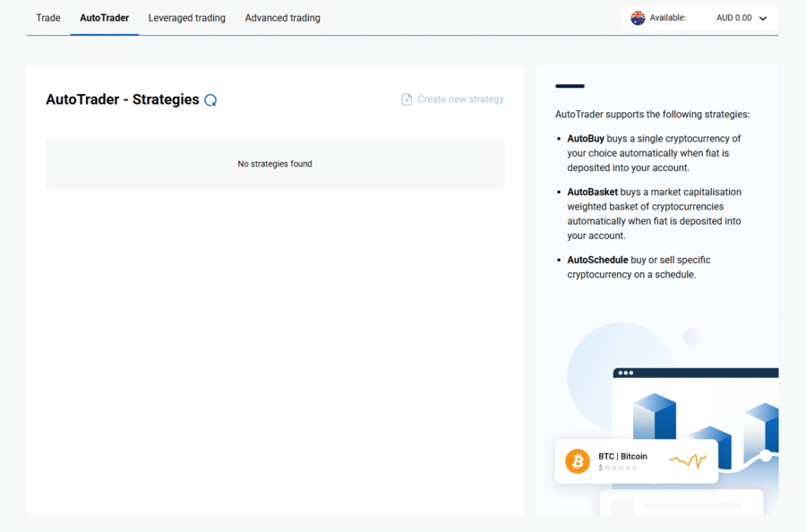Click the orange Bitcoin logo icon

(578, 461)
